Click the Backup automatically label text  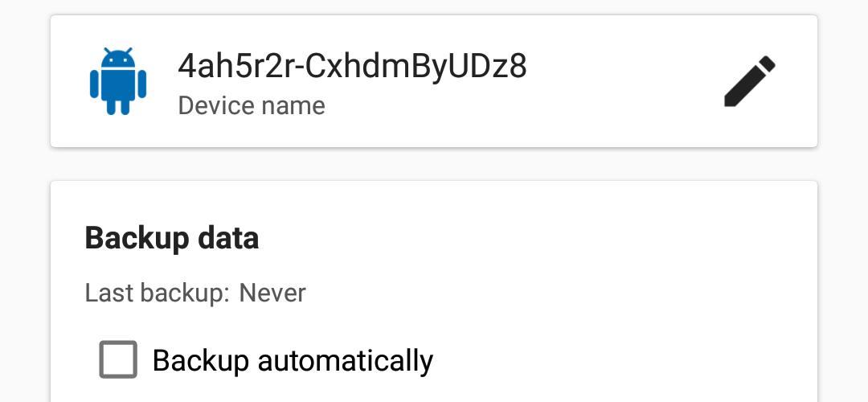(x=293, y=360)
